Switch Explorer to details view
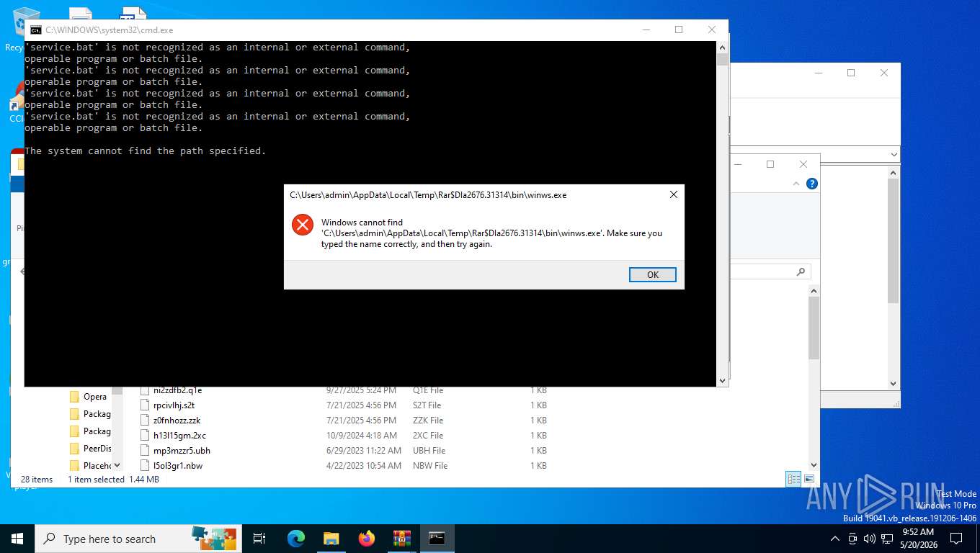 [793, 479]
